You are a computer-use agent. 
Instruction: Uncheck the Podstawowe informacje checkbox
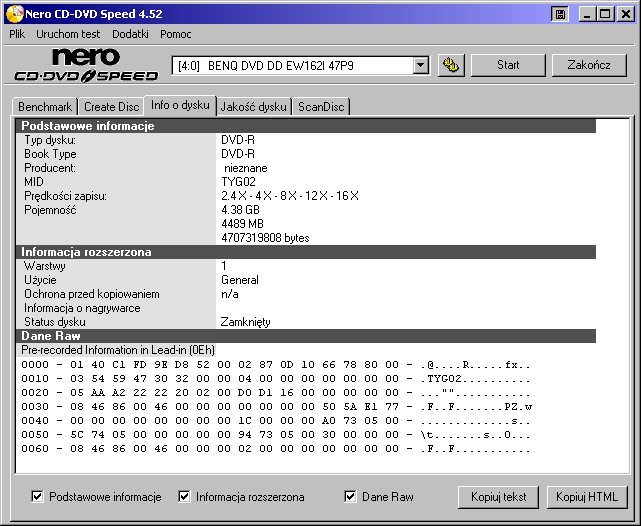(x=37, y=497)
